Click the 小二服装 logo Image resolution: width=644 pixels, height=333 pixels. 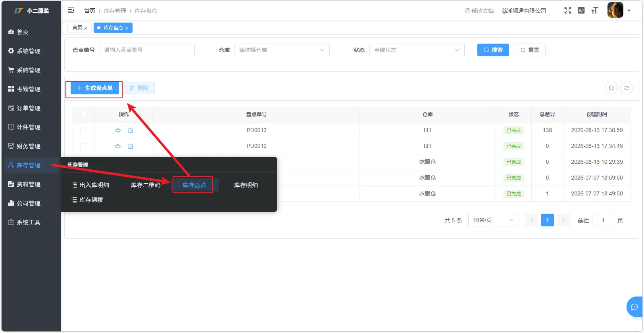click(31, 11)
